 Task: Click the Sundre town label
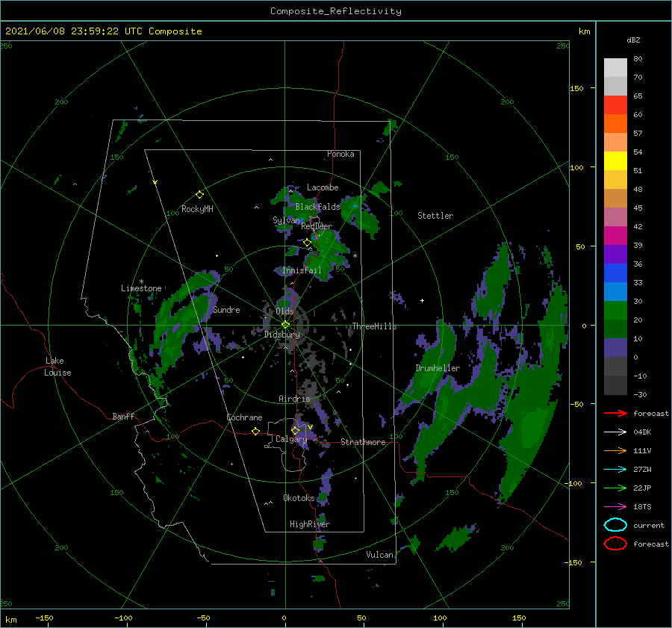pos(226,310)
